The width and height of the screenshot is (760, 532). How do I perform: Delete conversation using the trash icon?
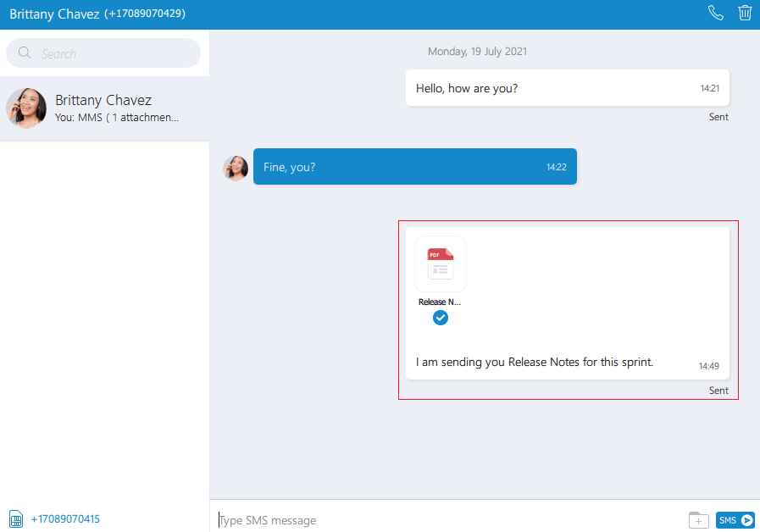(745, 13)
